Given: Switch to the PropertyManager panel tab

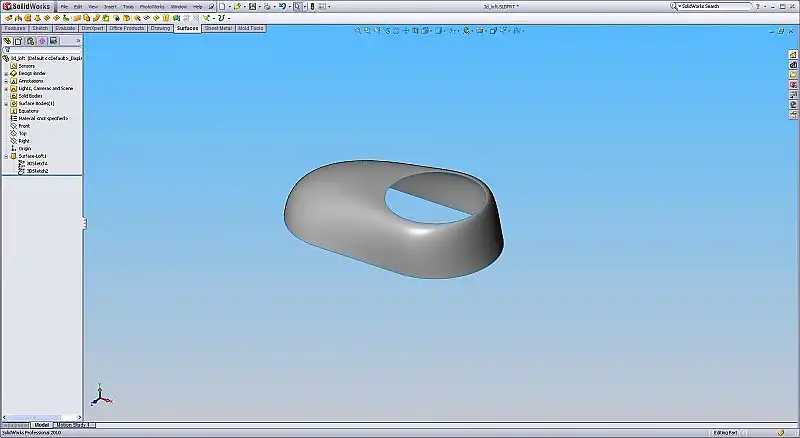Looking at the screenshot, I should click(x=18, y=41).
